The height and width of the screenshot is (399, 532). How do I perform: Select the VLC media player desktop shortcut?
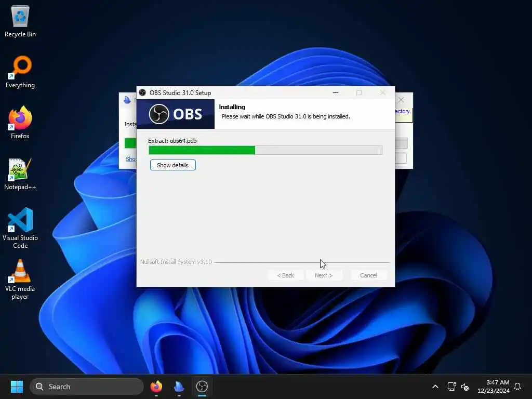[x=20, y=279]
